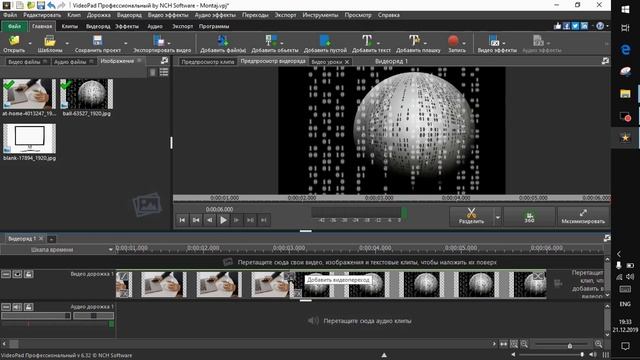The image size is (640, 360).
Task: Click zoom-out magnifier below the timeline
Action: click(524, 344)
